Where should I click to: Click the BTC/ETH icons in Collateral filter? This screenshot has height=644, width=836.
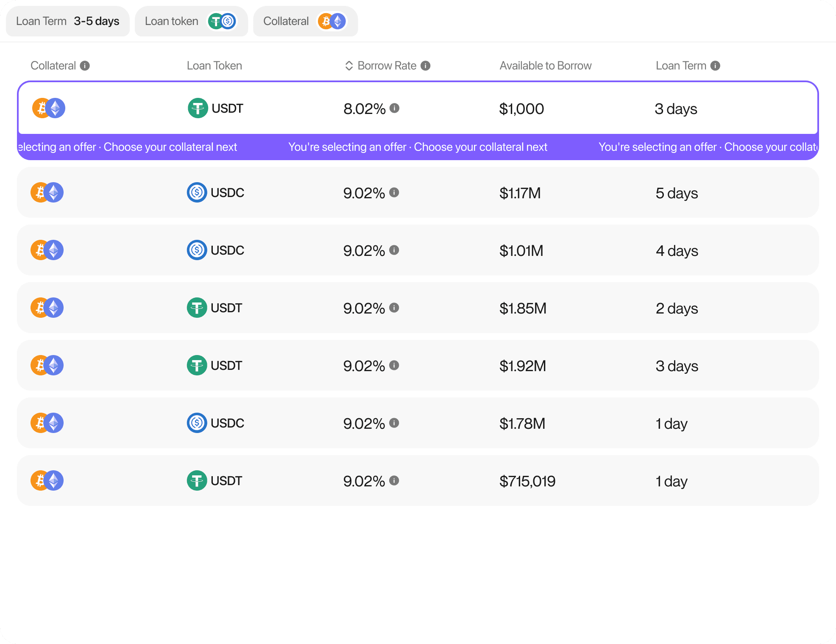[x=332, y=21]
